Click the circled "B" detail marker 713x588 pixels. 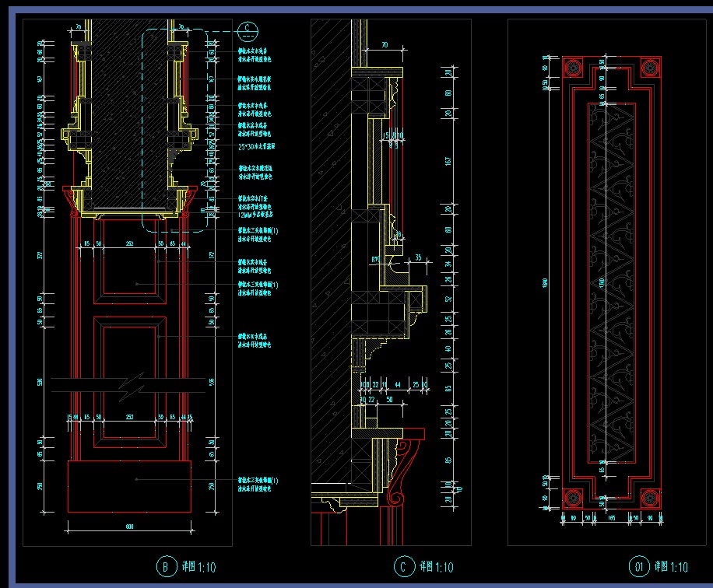point(166,567)
